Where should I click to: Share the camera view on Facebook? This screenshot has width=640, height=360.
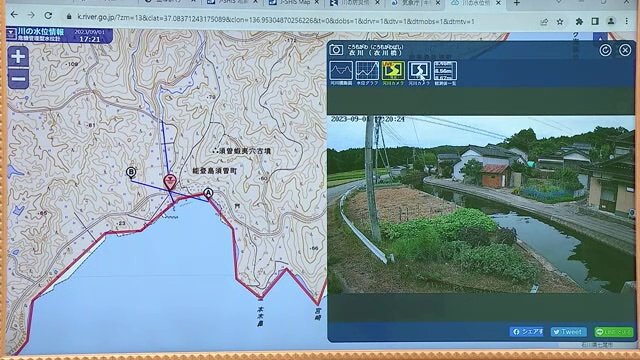[527, 332]
